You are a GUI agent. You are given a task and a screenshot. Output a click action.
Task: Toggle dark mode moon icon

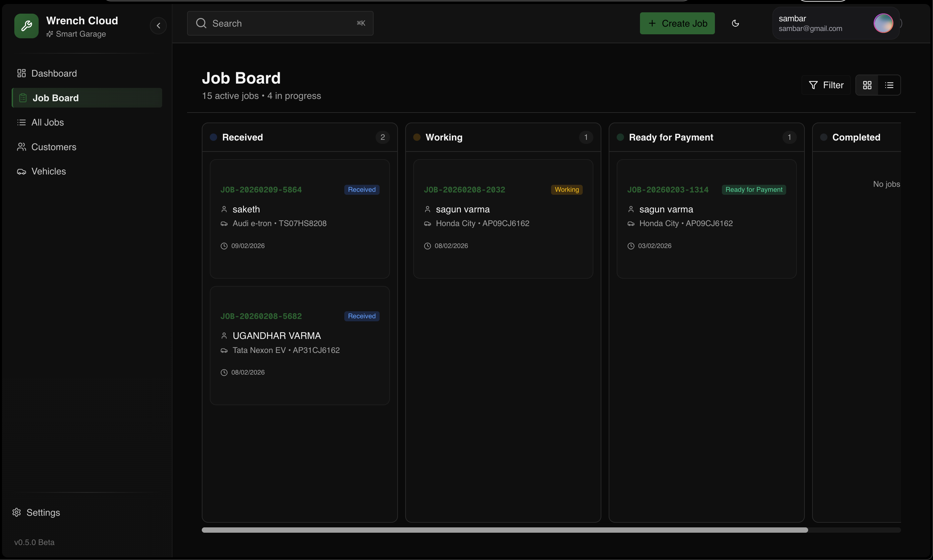click(x=735, y=23)
